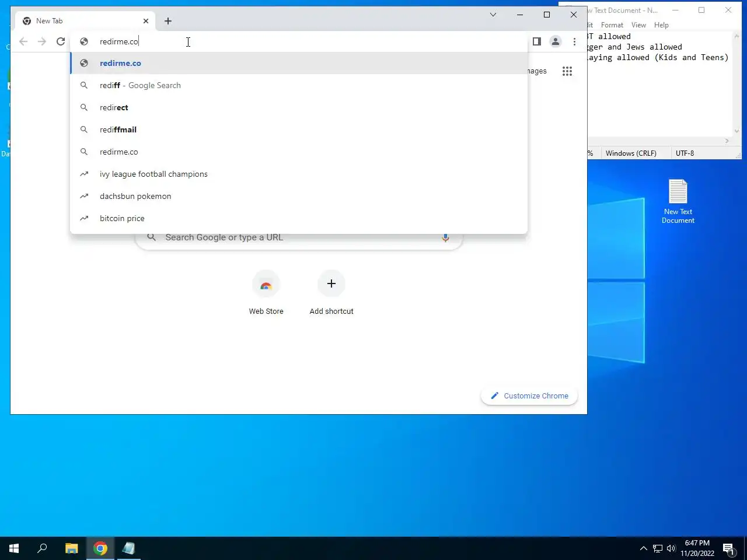
Task: Choose the redirect search suggestion
Action: (x=299, y=107)
